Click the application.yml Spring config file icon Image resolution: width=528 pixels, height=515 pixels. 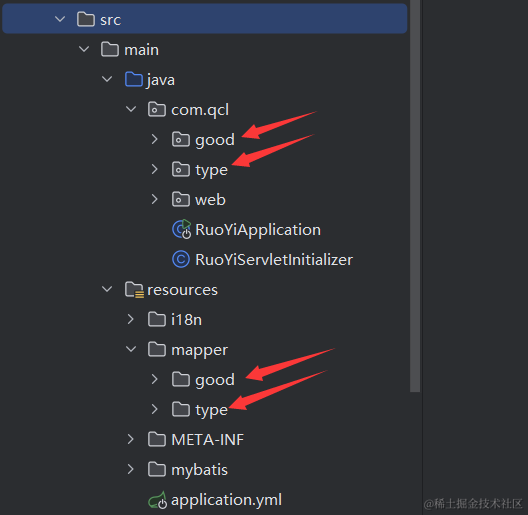(157, 500)
